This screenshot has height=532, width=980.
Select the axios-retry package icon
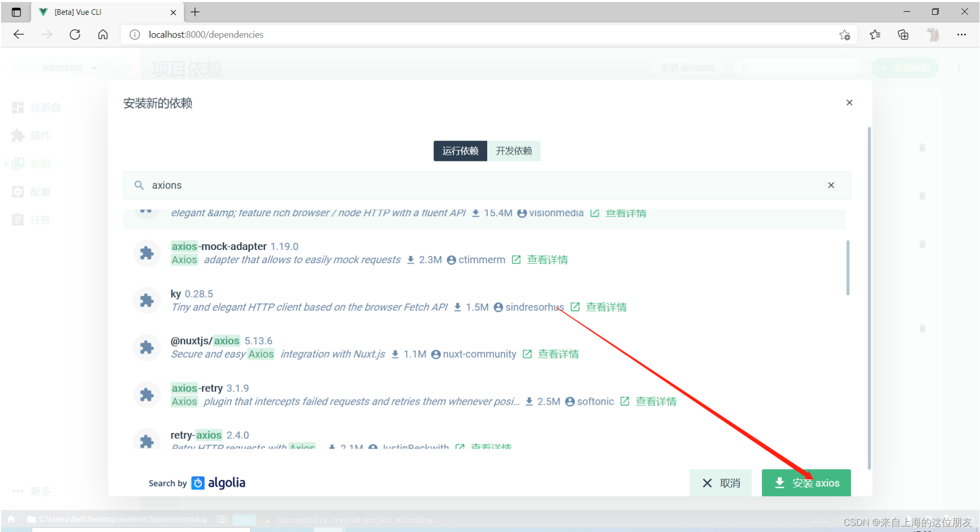[147, 395]
